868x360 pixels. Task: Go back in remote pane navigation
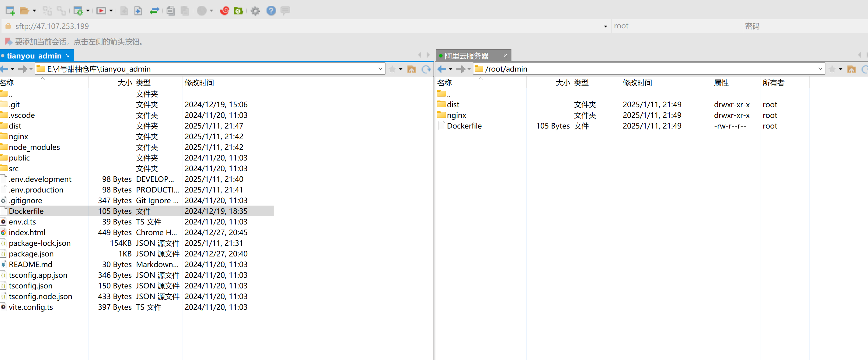442,69
